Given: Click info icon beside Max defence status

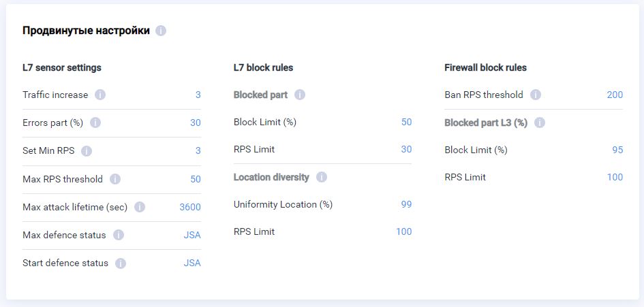Looking at the screenshot, I should coord(119,235).
